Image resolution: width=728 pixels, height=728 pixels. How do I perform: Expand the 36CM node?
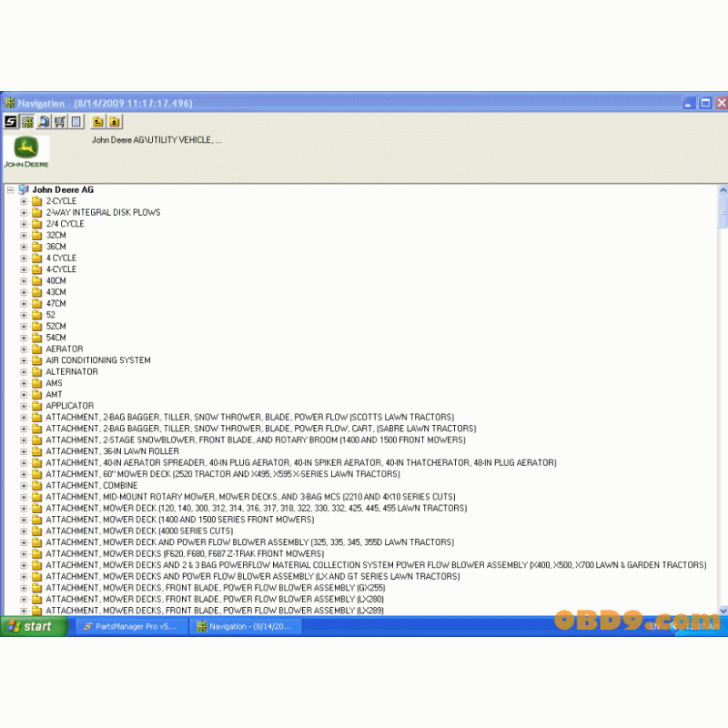click(24, 247)
